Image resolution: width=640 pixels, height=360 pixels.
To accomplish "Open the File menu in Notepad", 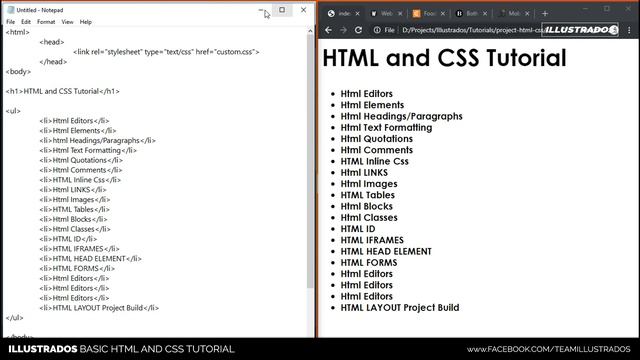I will [11, 22].
